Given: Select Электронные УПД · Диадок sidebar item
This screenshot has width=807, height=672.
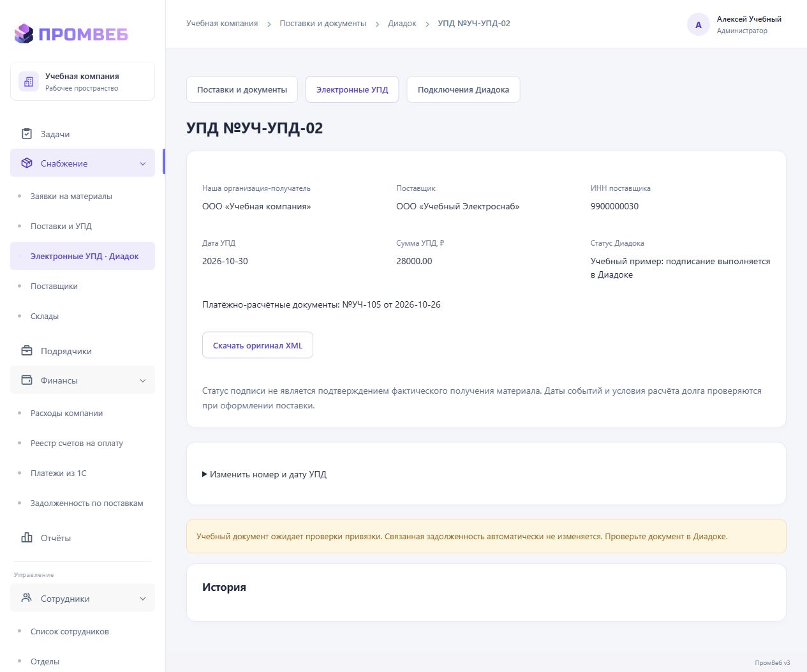Looking at the screenshot, I should click(83, 256).
